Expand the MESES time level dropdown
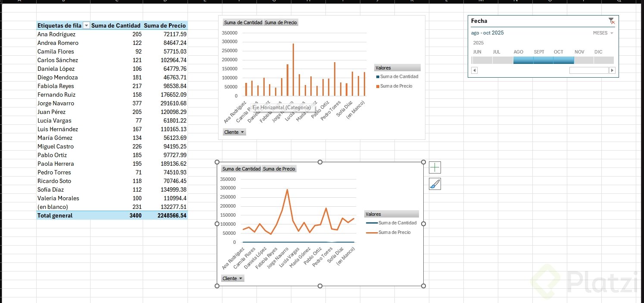 603,33
